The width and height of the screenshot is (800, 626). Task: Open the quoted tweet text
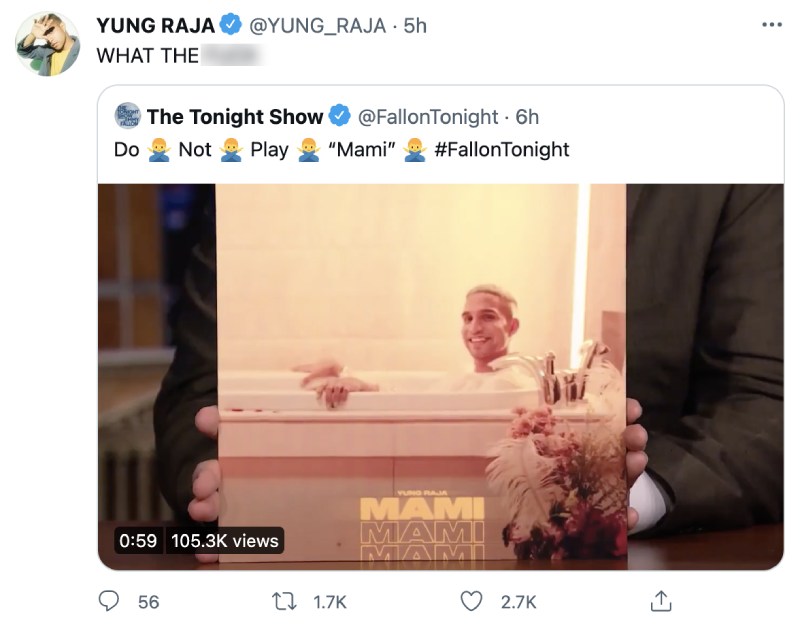(x=341, y=149)
